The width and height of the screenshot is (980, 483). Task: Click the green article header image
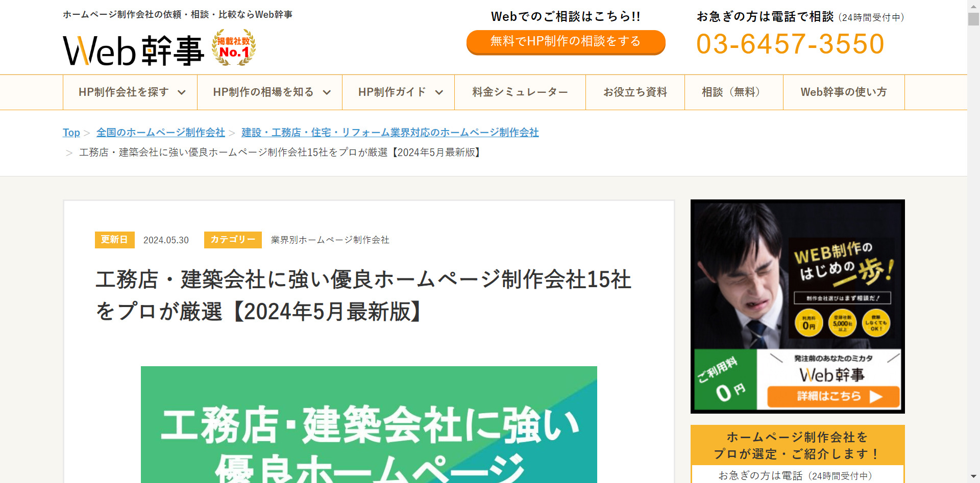coord(369,424)
